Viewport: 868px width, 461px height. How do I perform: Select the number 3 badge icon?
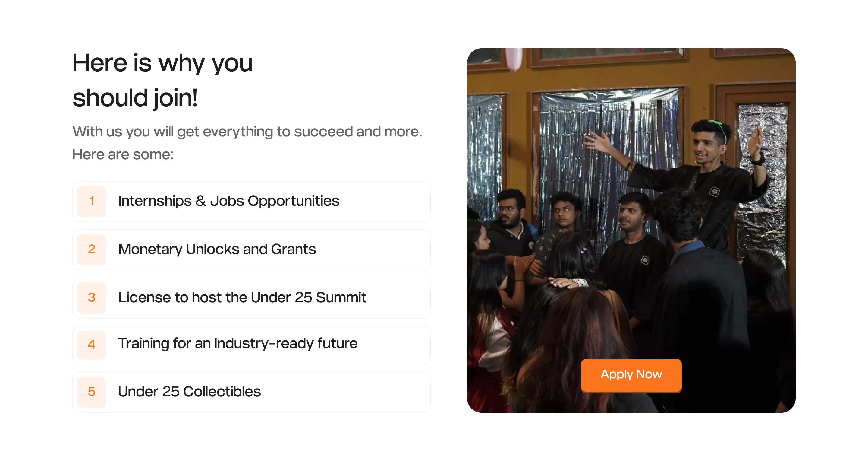[92, 298]
